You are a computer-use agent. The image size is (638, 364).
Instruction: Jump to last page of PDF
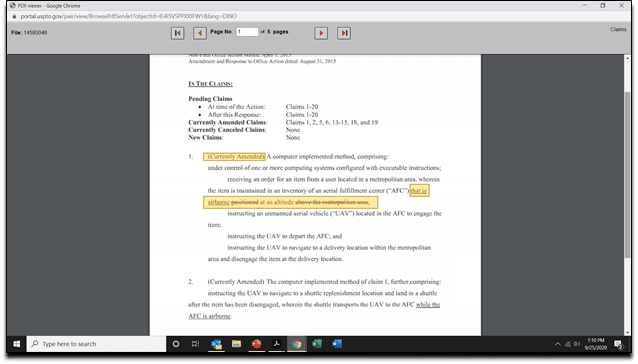click(344, 33)
